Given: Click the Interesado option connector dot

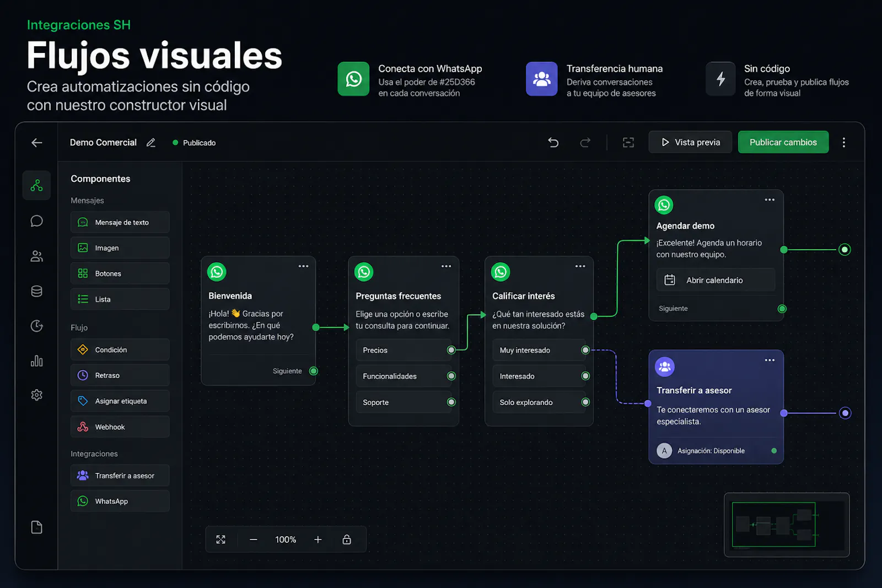Looking at the screenshot, I should 585,376.
